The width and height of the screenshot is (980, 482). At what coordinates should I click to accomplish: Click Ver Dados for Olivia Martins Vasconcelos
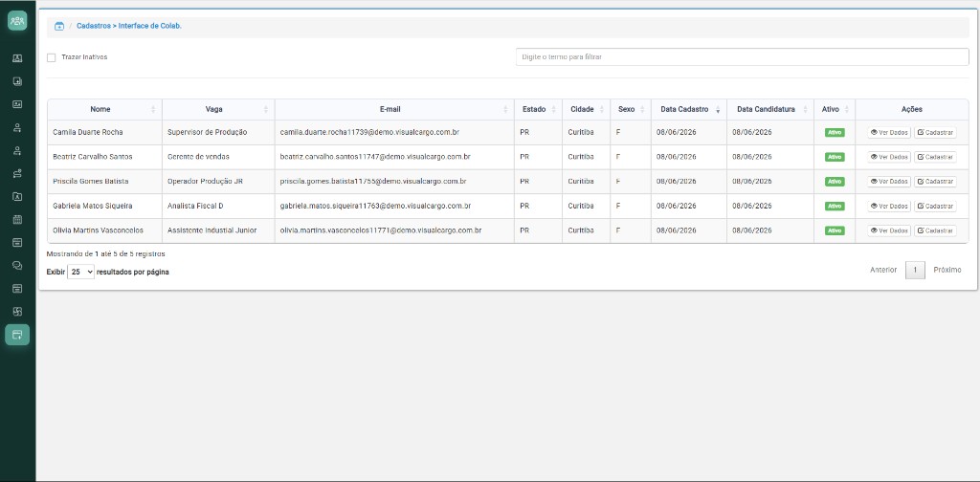(889, 231)
